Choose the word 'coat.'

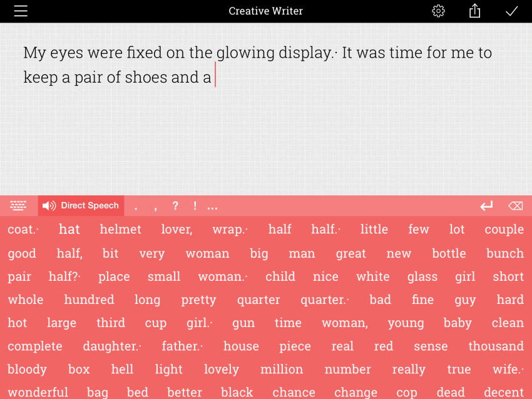tap(23, 230)
